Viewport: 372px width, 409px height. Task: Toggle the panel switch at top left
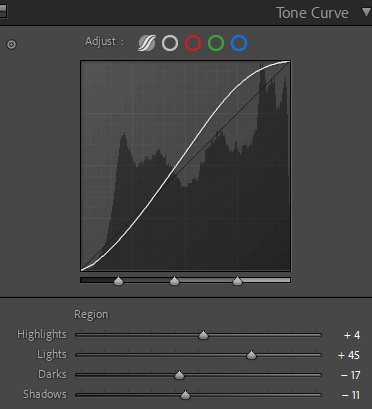click(3, 11)
